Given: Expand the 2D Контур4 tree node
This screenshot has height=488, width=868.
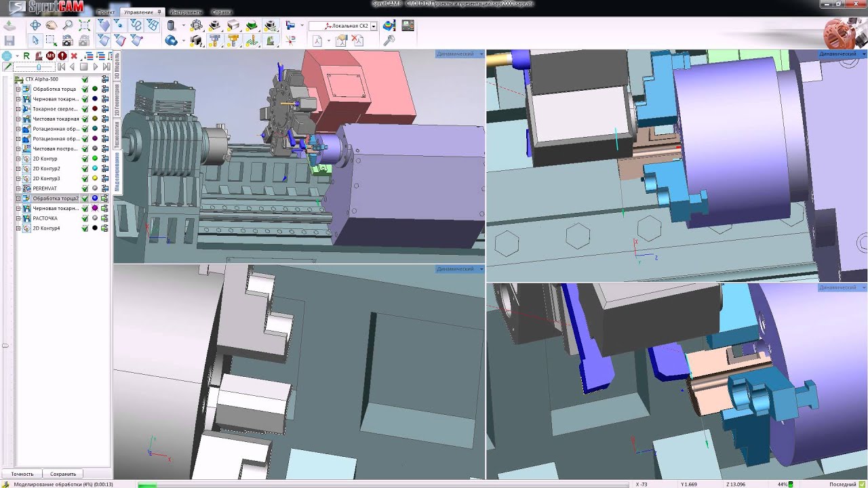Looking at the screenshot, I should (18, 228).
